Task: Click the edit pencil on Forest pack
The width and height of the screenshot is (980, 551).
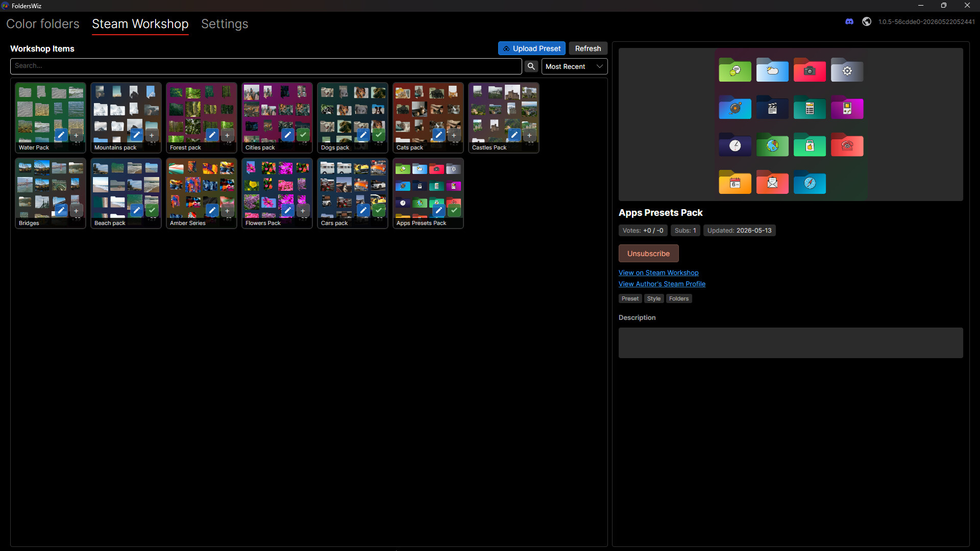Action: pos(212,135)
